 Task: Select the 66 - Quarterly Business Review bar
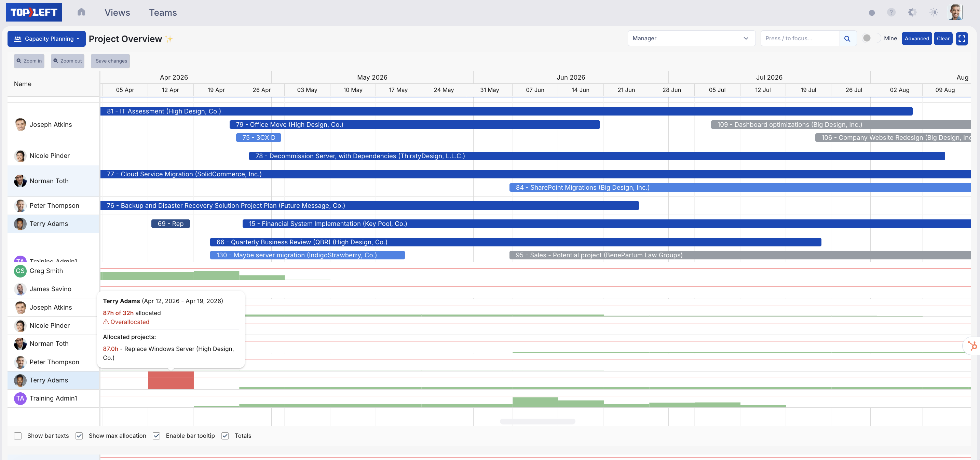click(516, 242)
